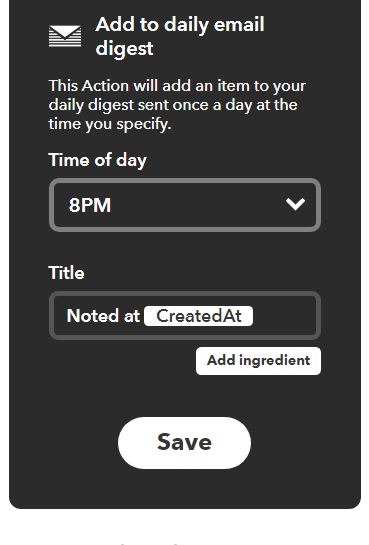Click the email digest envelope icon
Viewport: 369px width, 545px height.
65,36
